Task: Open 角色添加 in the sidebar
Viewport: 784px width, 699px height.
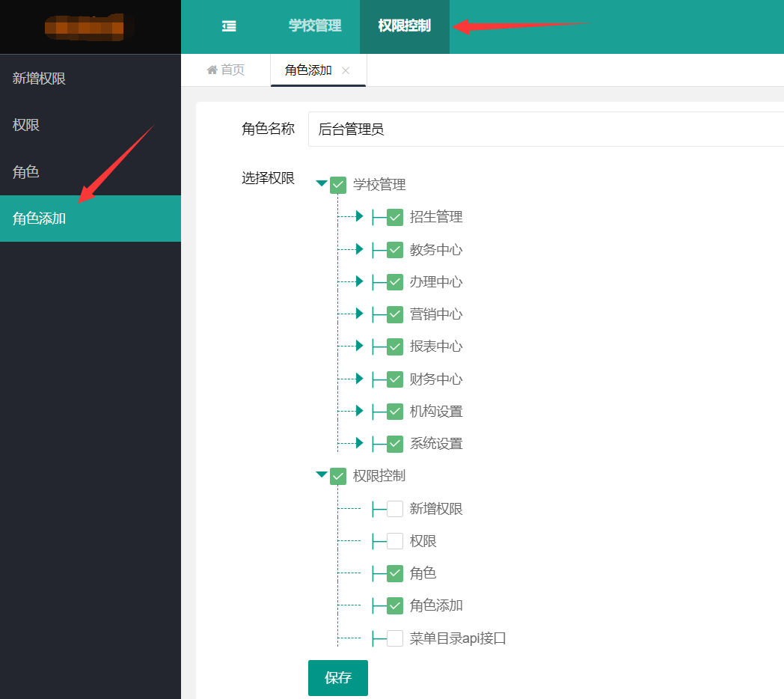Action: tap(91, 218)
